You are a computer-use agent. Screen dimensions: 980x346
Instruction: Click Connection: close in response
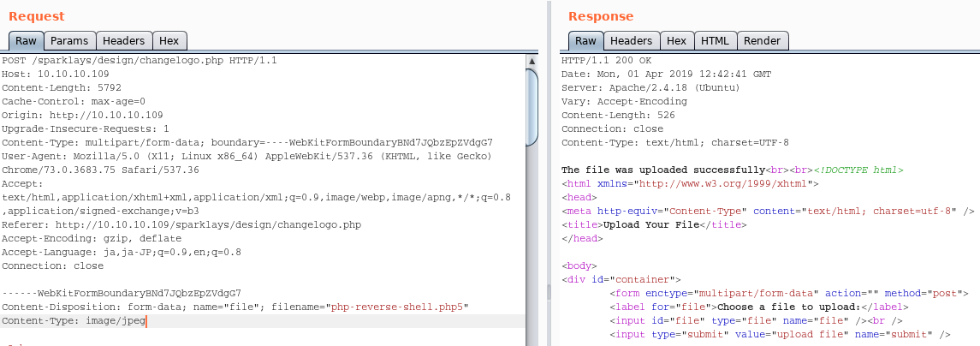pos(613,128)
